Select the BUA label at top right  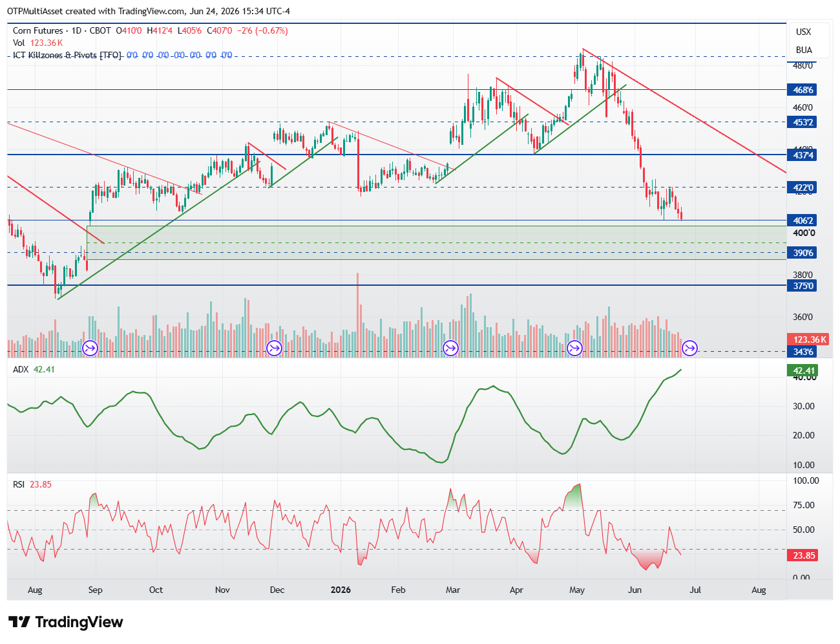tap(804, 50)
